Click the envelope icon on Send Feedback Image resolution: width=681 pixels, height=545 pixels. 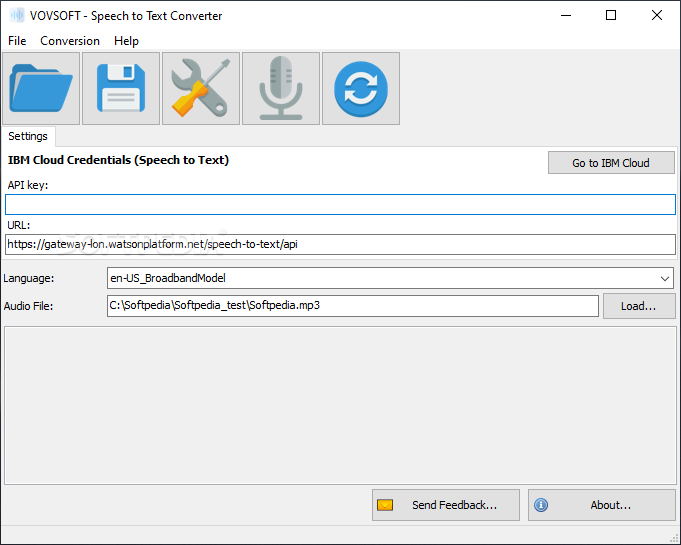385,505
